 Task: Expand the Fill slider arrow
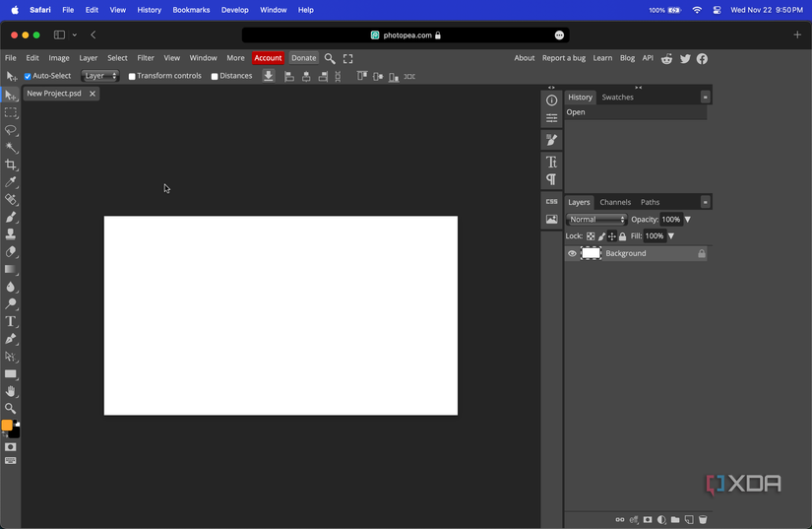pos(671,235)
